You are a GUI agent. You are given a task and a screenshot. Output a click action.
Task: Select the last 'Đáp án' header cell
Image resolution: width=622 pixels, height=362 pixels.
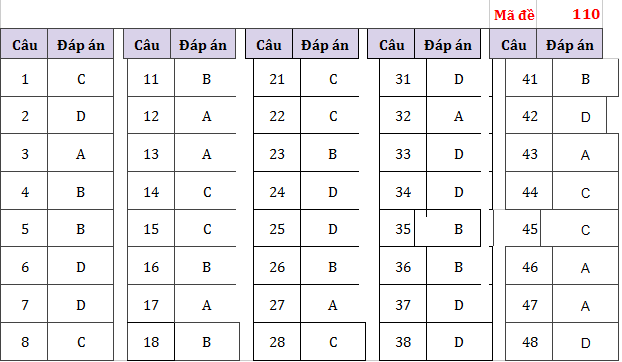(570, 44)
